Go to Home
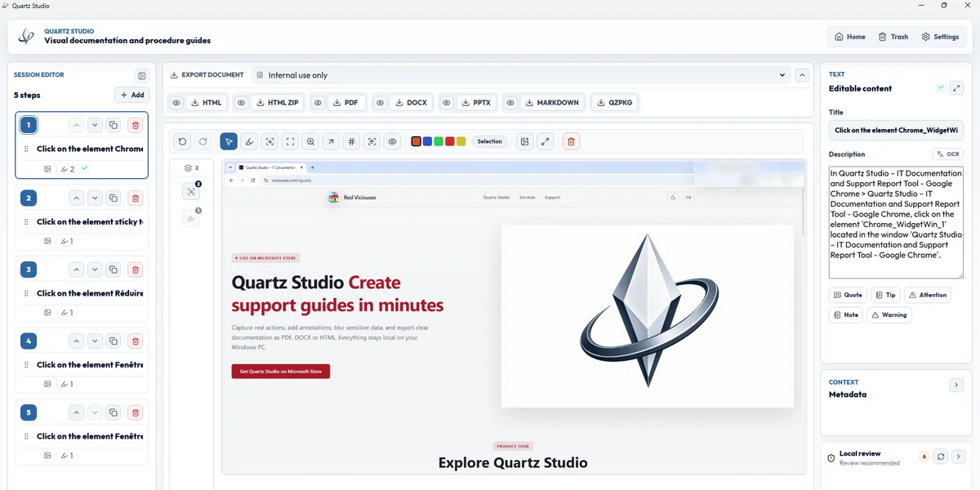The height and width of the screenshot is (490, 980). [850, 37]
